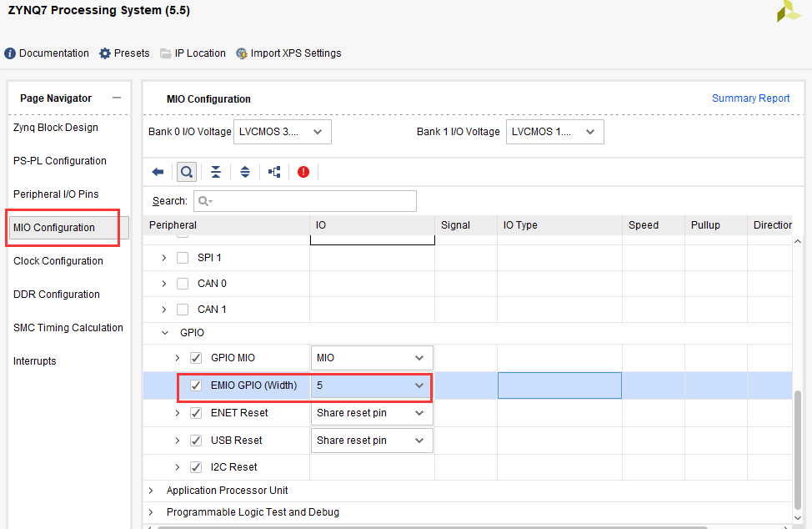The width and height of the screenshot is (812, 529).
Task: Collapse Page Navigator with minus icon
Action: pyautogui.click(x=117, y=98)
